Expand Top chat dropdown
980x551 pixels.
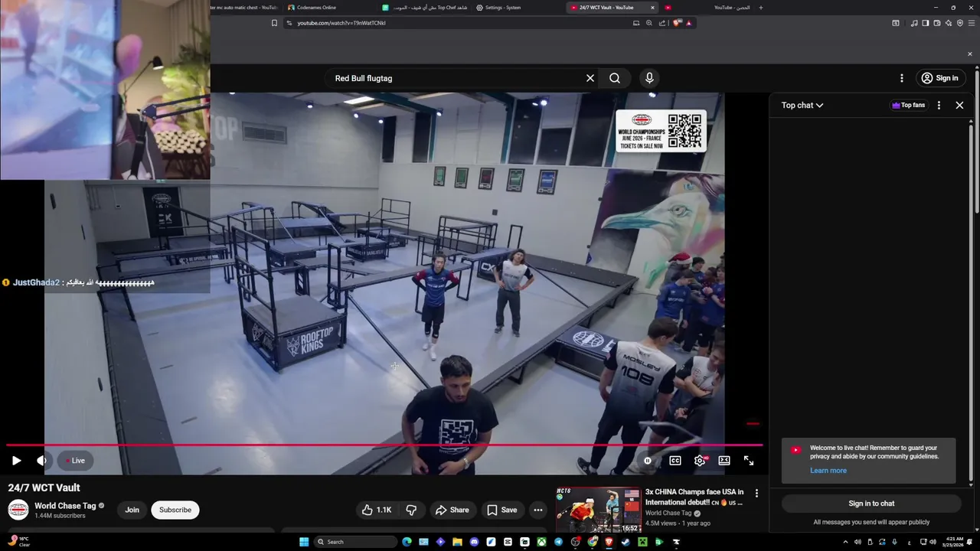tap(802, 106)
